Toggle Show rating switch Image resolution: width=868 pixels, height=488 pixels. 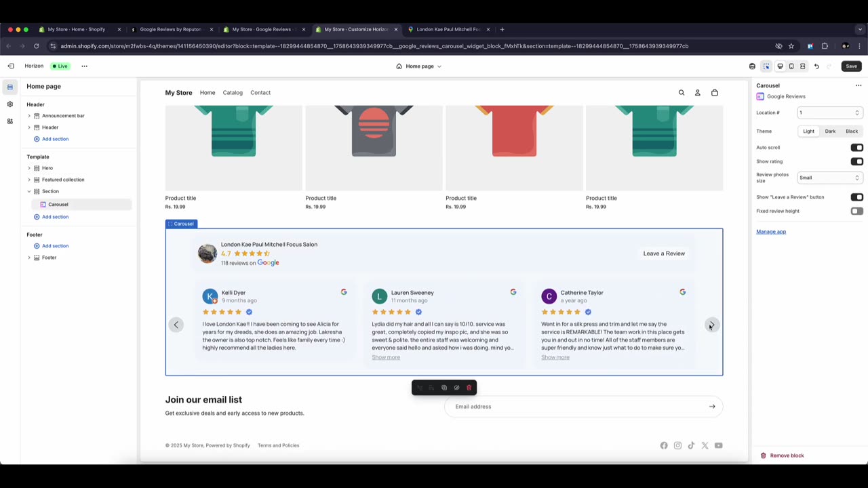[x=857, y=162]
